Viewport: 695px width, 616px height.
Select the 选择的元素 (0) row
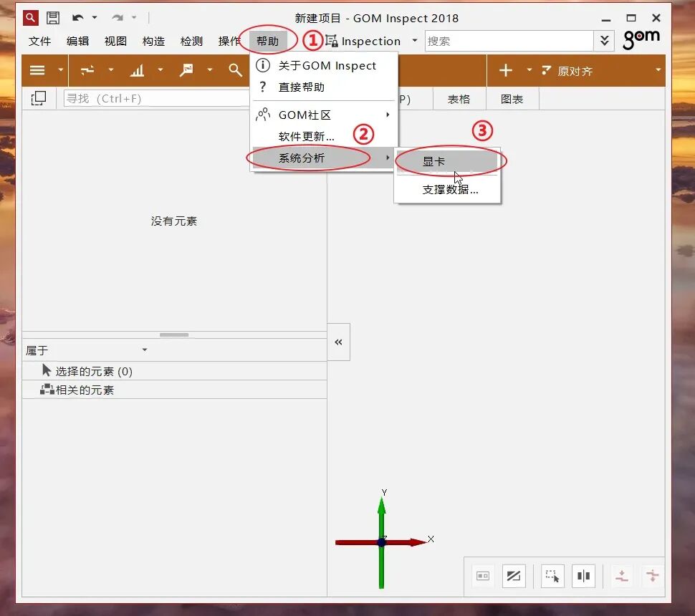pos(175,371)
